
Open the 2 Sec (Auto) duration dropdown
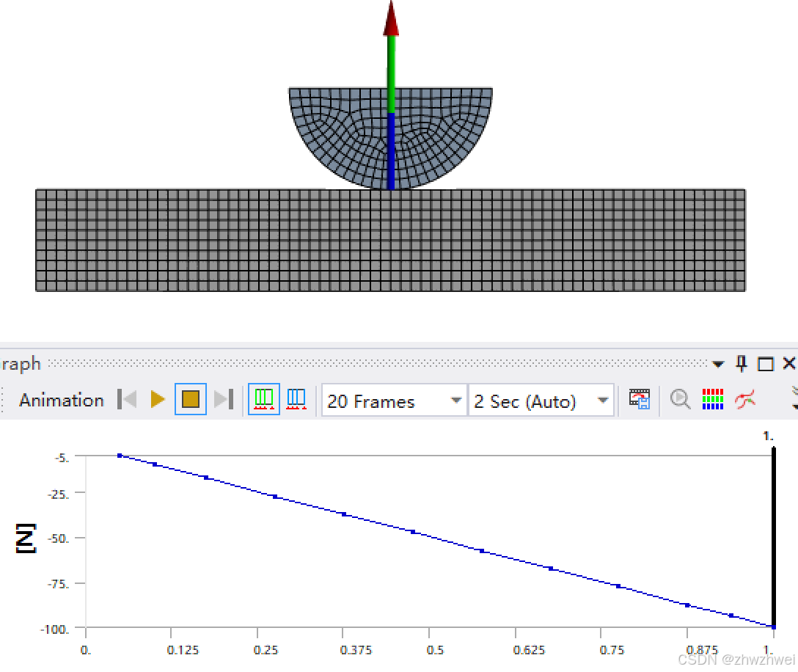click(x=541, y=401)
